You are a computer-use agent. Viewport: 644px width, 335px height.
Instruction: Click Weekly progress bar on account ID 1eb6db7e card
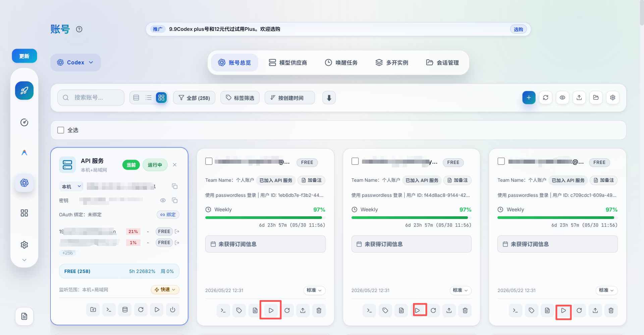[265, 218]
